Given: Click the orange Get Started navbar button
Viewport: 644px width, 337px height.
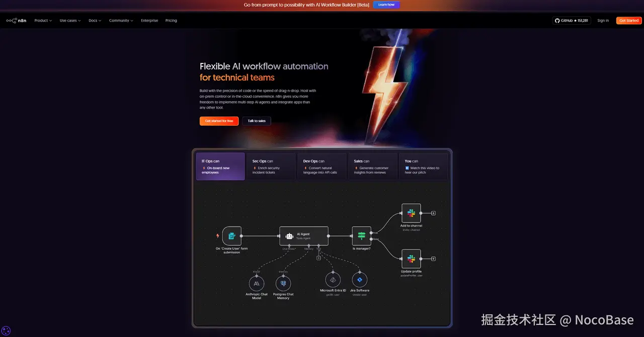Looking at the screenshot, I should coord(629,21).
